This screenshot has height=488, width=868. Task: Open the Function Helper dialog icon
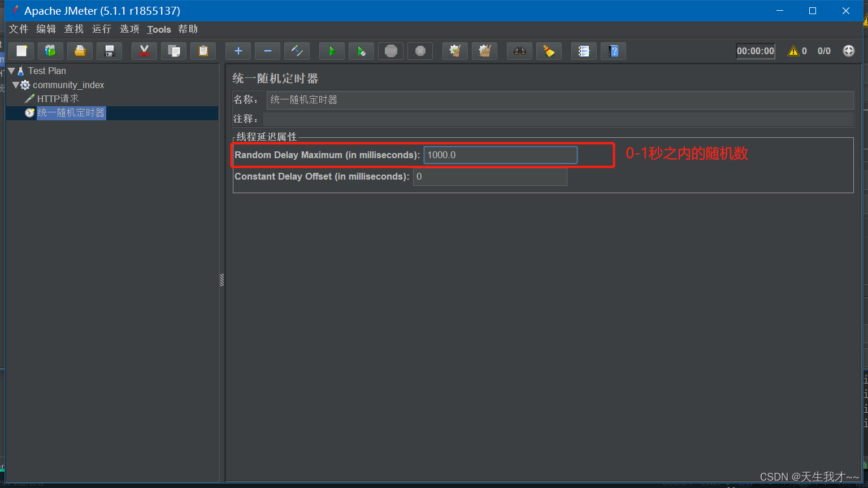pyautogui.click(x=584, y=51)
